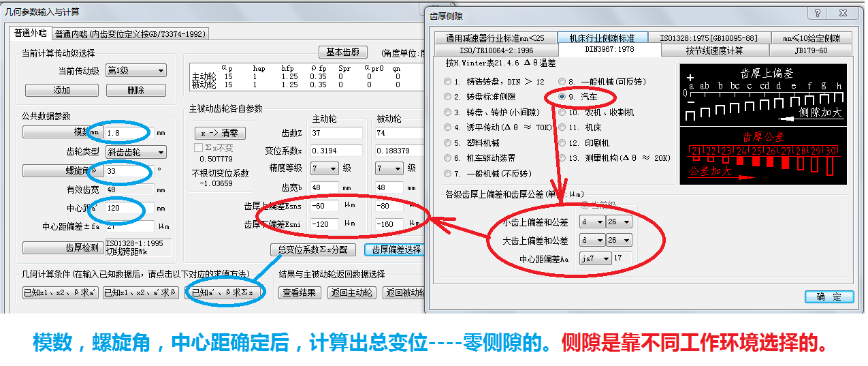Open the 当前传动级 dropdown showing 第1级
Viewport: 868px width, 366px height.
135,71
